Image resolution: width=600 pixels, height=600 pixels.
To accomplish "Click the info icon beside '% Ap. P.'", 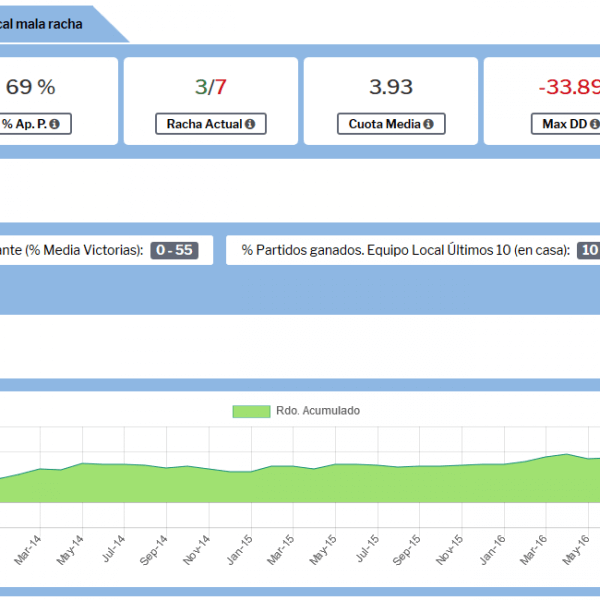I will click(54, 124).
